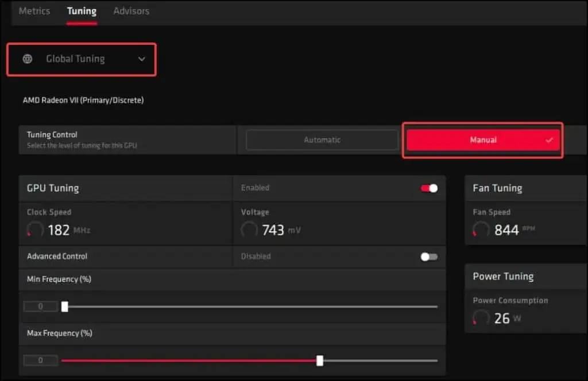Open the Advisors tab

pyautogui.click(x=131, y=10)
